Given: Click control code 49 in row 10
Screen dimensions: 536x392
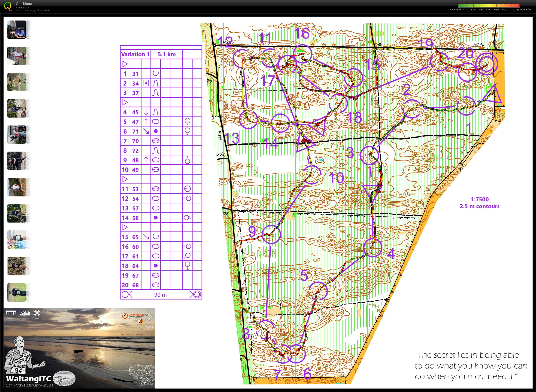Looking at the screenshot, I should pyautogui.click(x=135, y=170).
